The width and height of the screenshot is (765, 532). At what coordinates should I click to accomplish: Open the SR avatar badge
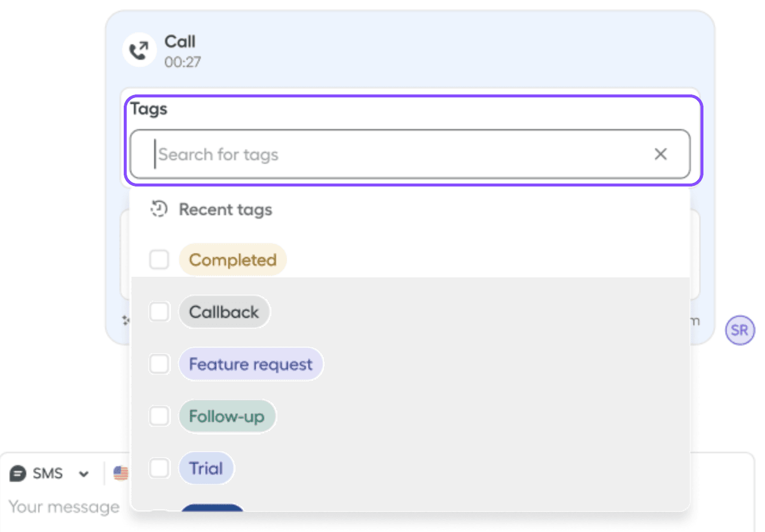739,330
